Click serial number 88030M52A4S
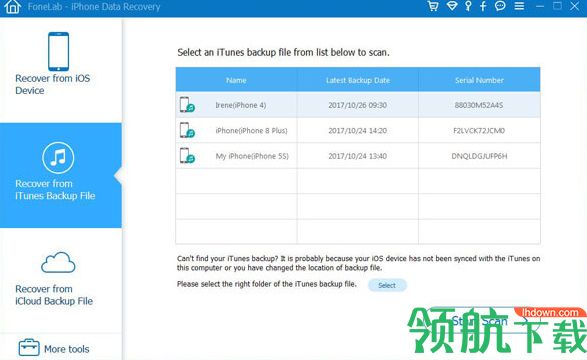 point(479,105)
